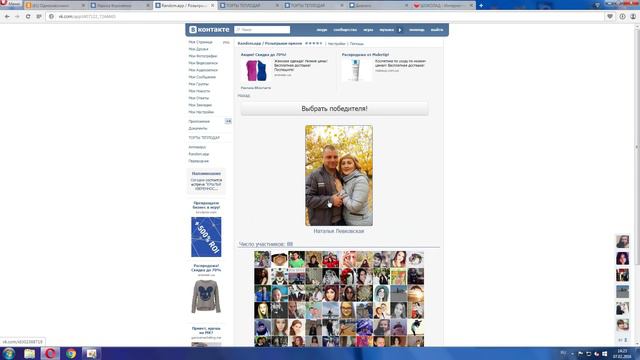Open 'Приложения' in left menu
The height and width of the screenshot is (360, 640).
[199, 122]
